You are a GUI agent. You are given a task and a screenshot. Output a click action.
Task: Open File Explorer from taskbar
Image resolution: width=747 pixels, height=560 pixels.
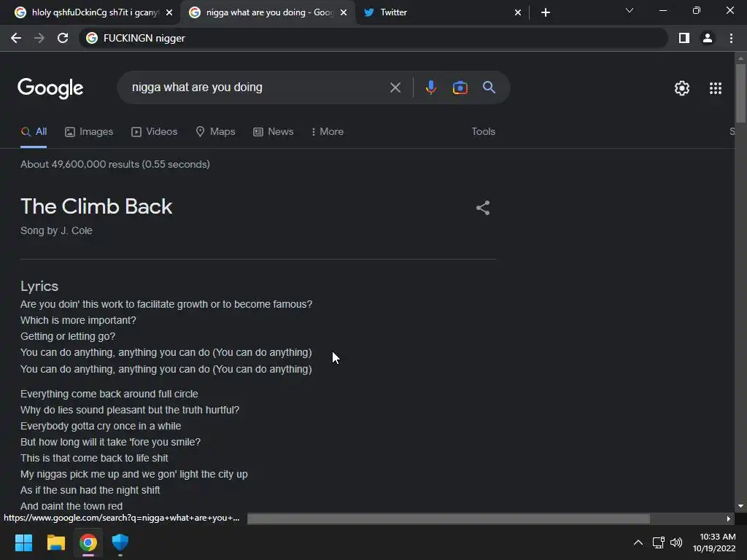[x=55, y=542]
